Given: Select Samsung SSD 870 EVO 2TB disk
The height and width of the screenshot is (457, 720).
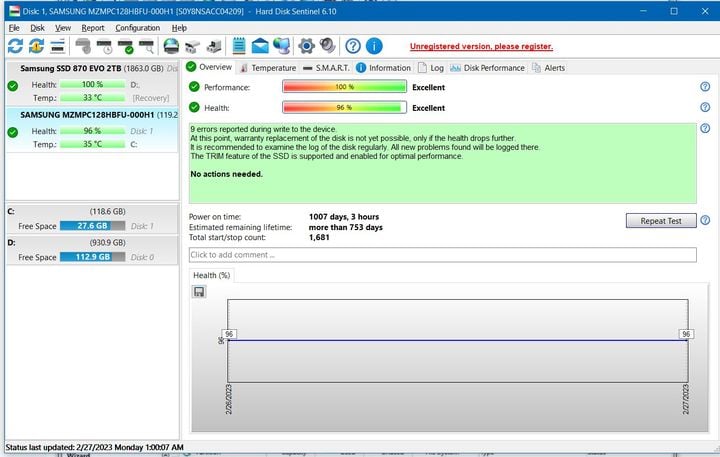Looking at the screenshot, I should 92,83.
